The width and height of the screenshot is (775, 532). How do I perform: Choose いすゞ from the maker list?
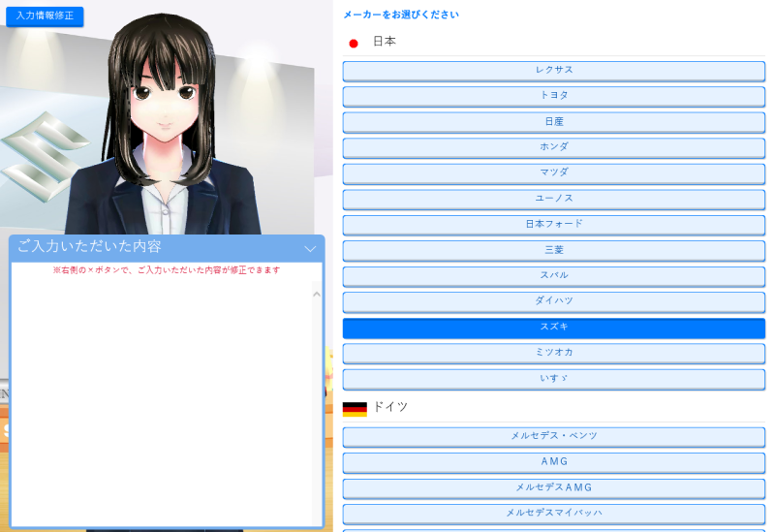coord(553,379)
